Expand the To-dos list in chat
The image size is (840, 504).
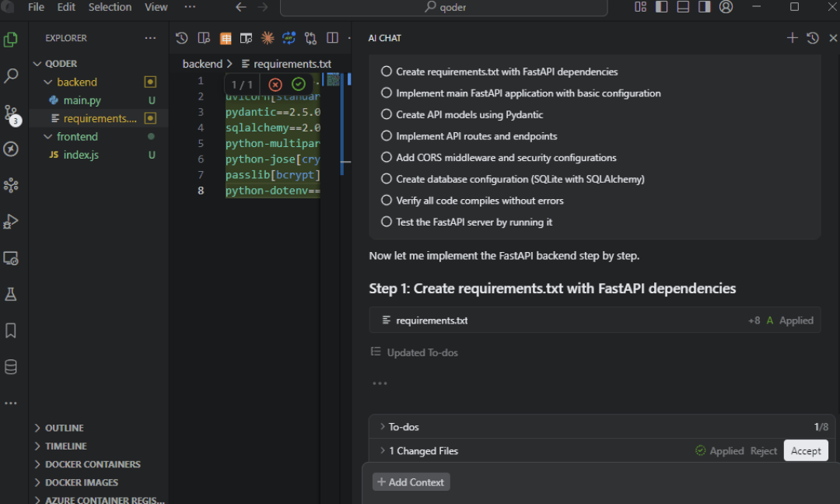click(382, 427)
